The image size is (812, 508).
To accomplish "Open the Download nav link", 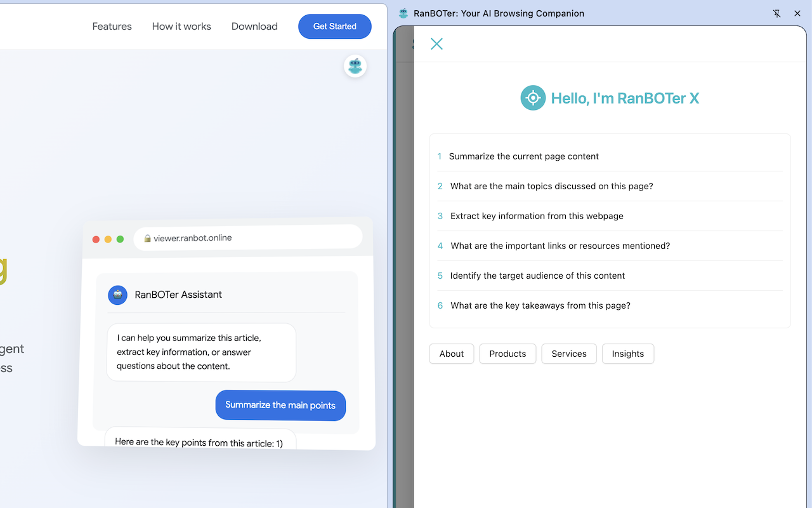I will pyautogui.click(x=254, y=26).
